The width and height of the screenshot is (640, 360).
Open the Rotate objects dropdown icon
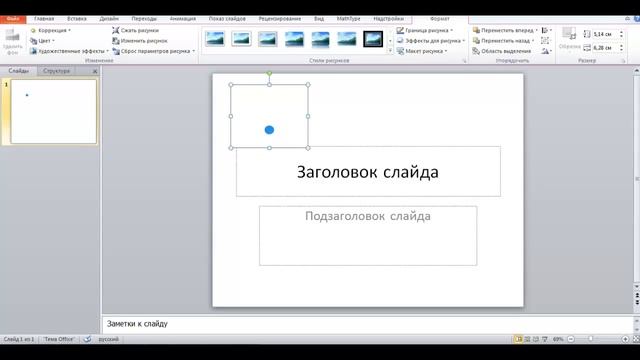pos(547,51)
